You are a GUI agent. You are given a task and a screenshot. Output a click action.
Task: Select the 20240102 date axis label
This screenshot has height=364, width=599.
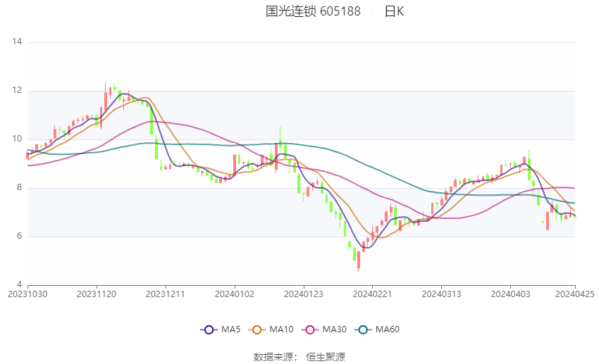235,294
